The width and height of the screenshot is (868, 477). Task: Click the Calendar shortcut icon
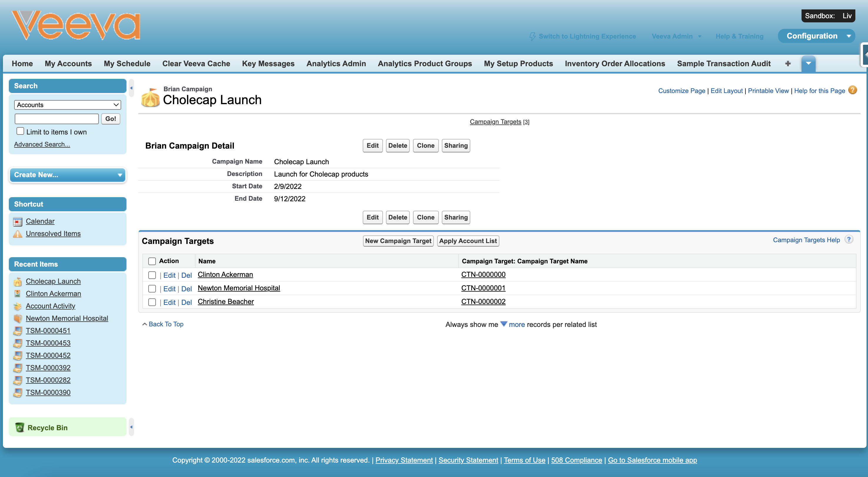(x=18, y=222)
